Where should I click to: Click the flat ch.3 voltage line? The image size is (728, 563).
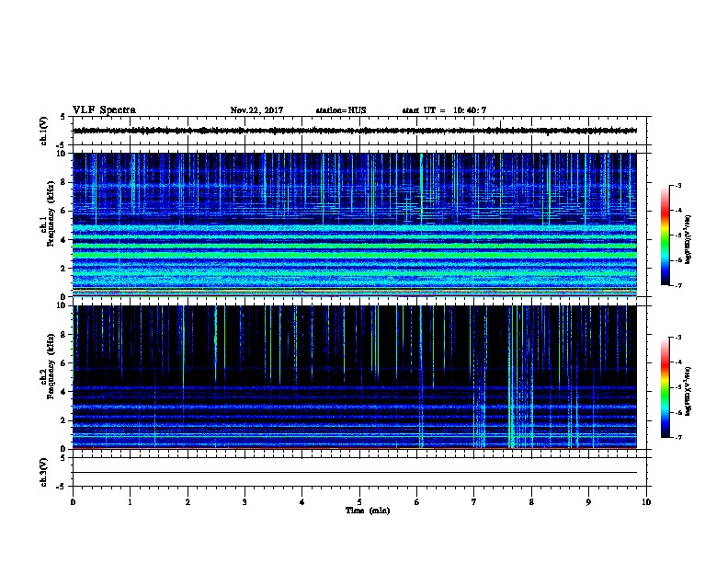point(355,473)
